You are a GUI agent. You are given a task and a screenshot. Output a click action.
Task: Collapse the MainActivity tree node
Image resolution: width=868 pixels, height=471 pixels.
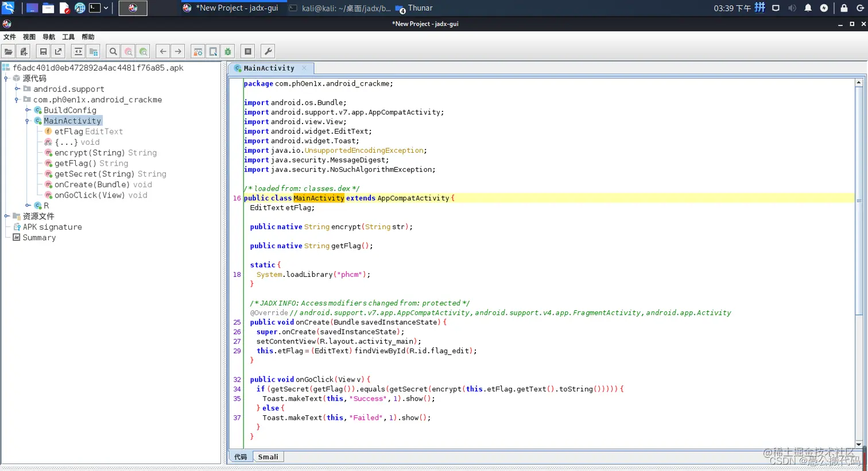point(28,121)
